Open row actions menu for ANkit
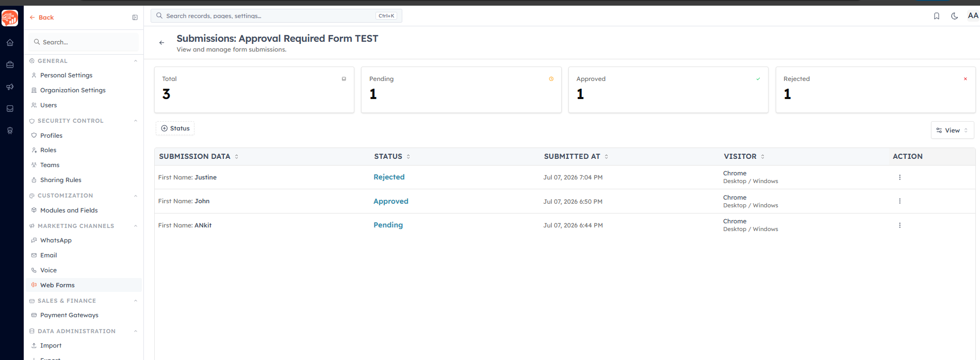980x360 pixels. tap(900, 225)
